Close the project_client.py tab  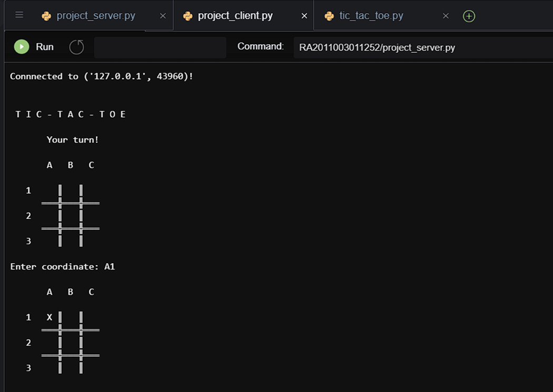coord(304,16)
